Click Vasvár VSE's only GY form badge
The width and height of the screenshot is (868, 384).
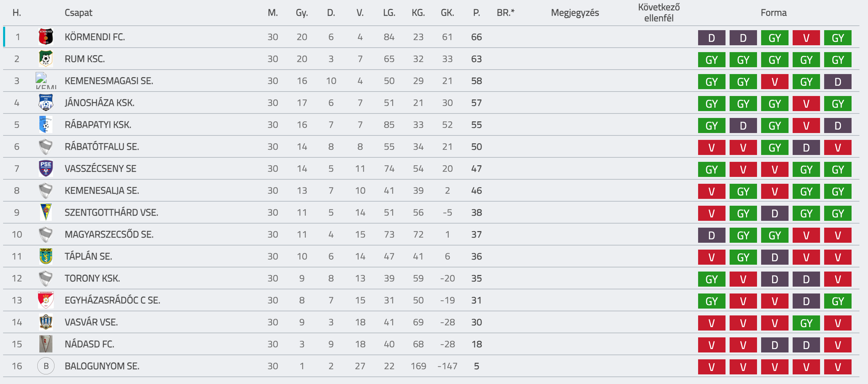[806, 323]
